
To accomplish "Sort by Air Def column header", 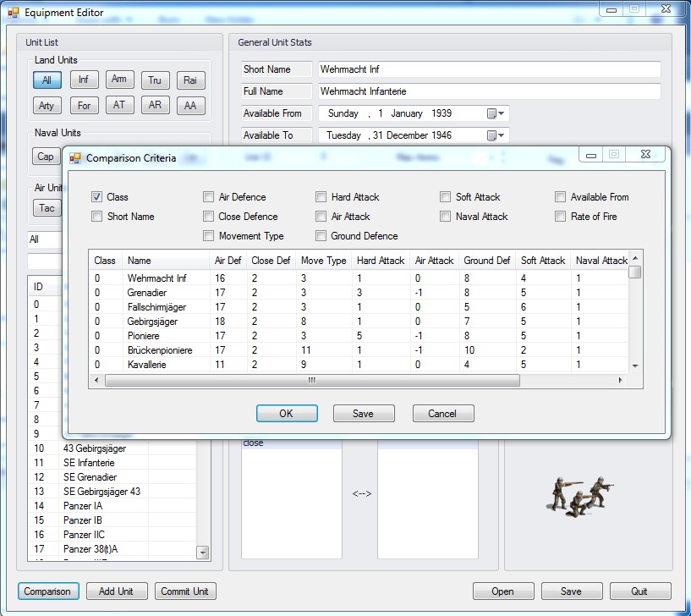I will [228, 261].
